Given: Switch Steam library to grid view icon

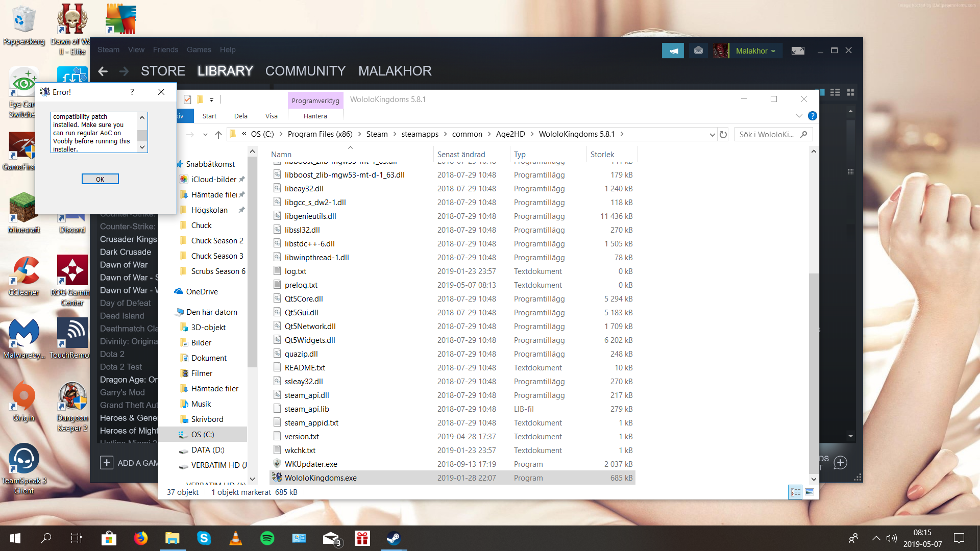Looking at the screenshot, I should pos(850,92).
